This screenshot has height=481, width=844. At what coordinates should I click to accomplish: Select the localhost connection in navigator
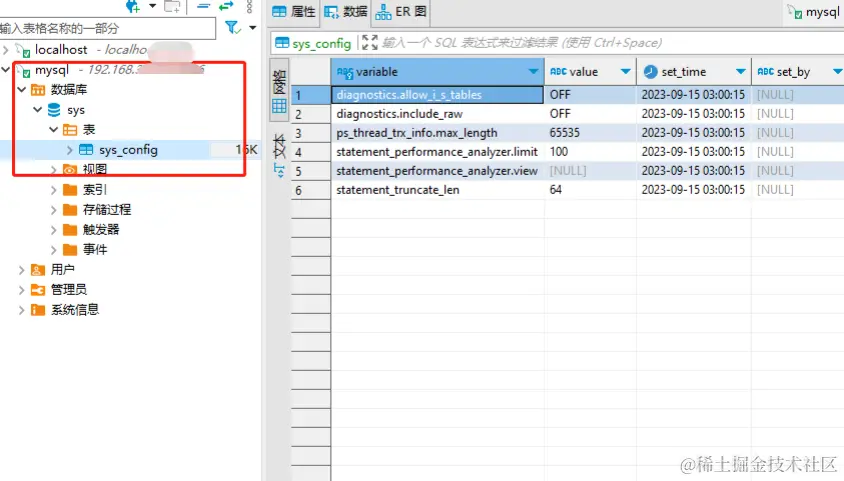[x=61, y=49]
